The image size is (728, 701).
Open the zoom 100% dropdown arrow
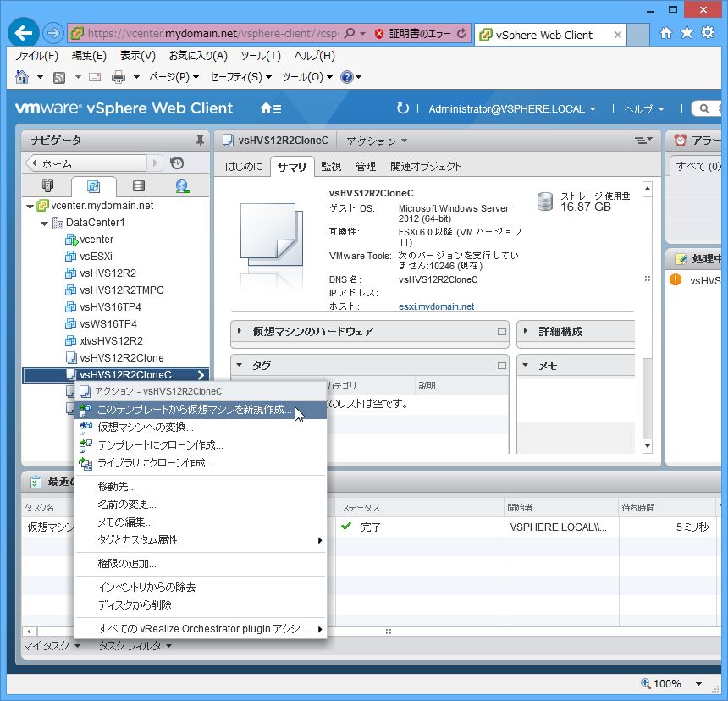coord(698,684)
